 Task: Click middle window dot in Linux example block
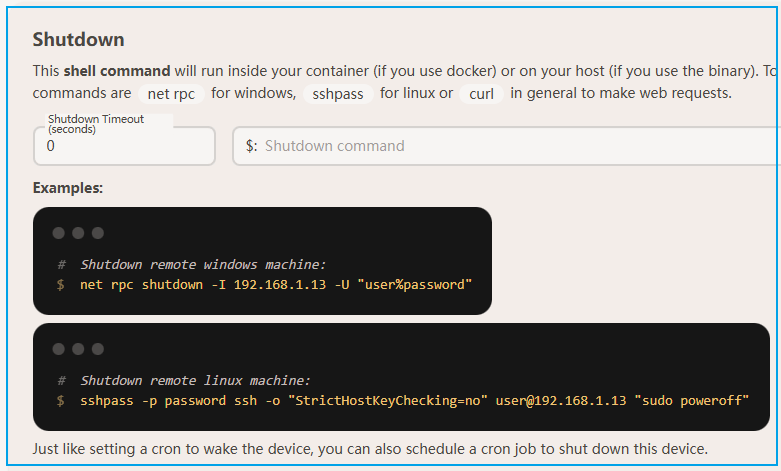click(78, 349)
